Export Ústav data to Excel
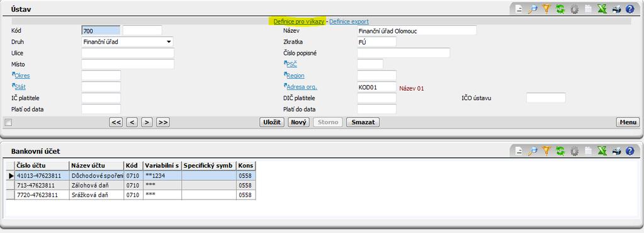The image size is (644, 233). click(x=602, y=9)
